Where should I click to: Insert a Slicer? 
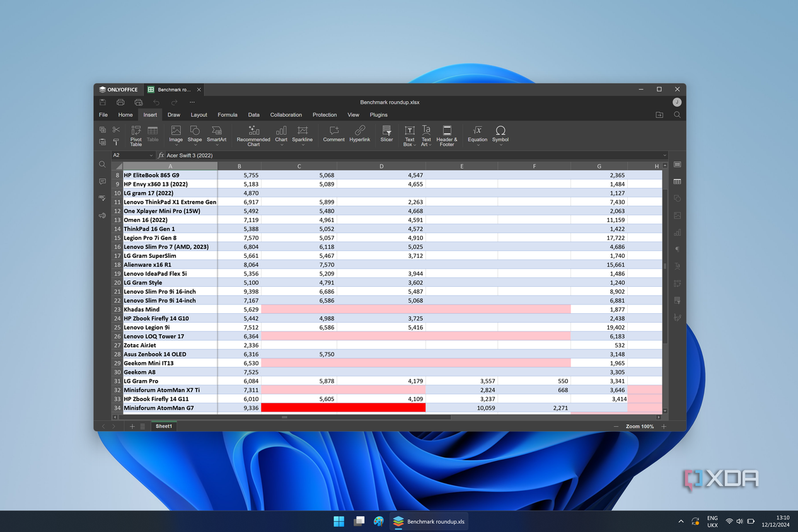pos(387,134)
